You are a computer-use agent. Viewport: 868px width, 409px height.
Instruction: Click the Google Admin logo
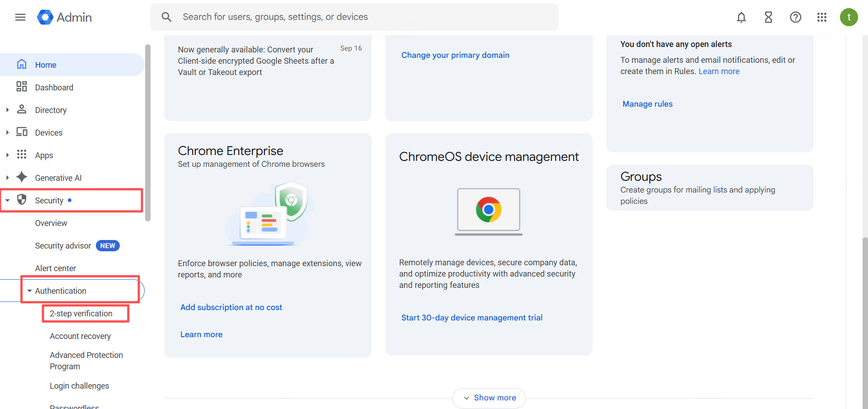pos(64,17)
